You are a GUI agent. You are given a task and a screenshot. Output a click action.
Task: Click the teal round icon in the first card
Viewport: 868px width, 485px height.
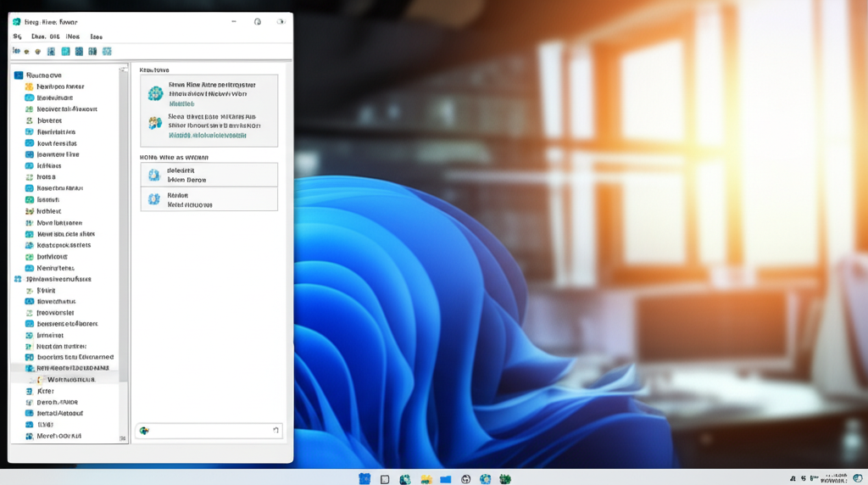pyautogui.click(x=155, y=93)
